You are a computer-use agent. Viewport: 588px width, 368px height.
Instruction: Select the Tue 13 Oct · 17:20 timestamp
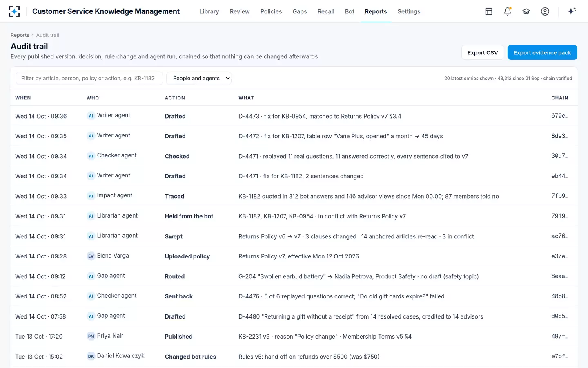(x=39, y=337)
